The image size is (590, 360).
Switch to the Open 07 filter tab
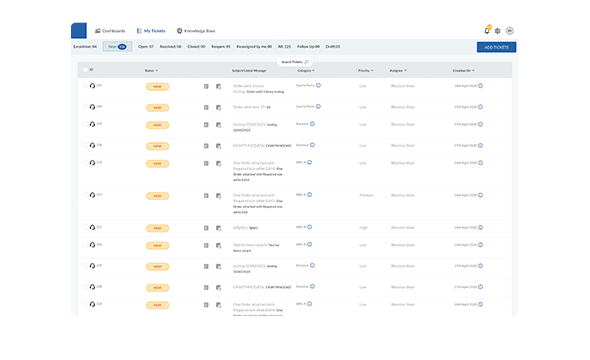pos(146,47)
